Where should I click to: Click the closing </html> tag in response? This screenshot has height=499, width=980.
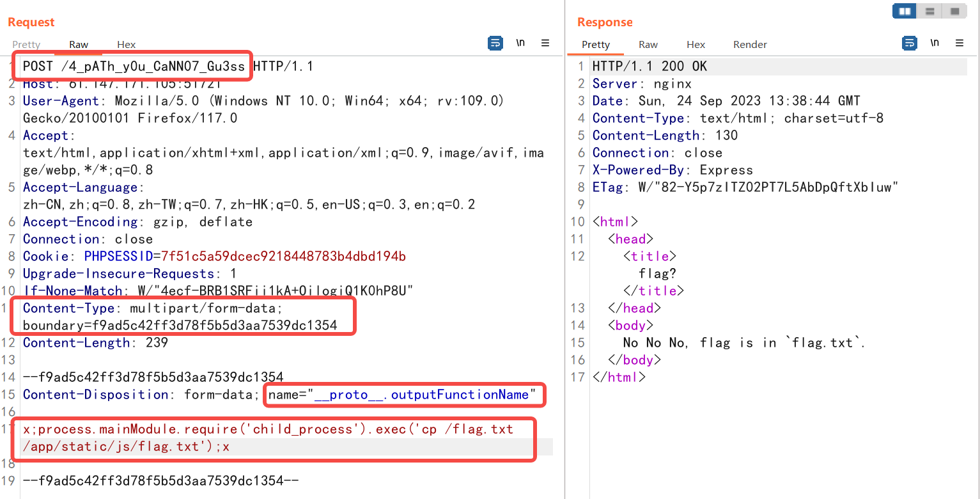pyautogui.click(x=619, y=377)
